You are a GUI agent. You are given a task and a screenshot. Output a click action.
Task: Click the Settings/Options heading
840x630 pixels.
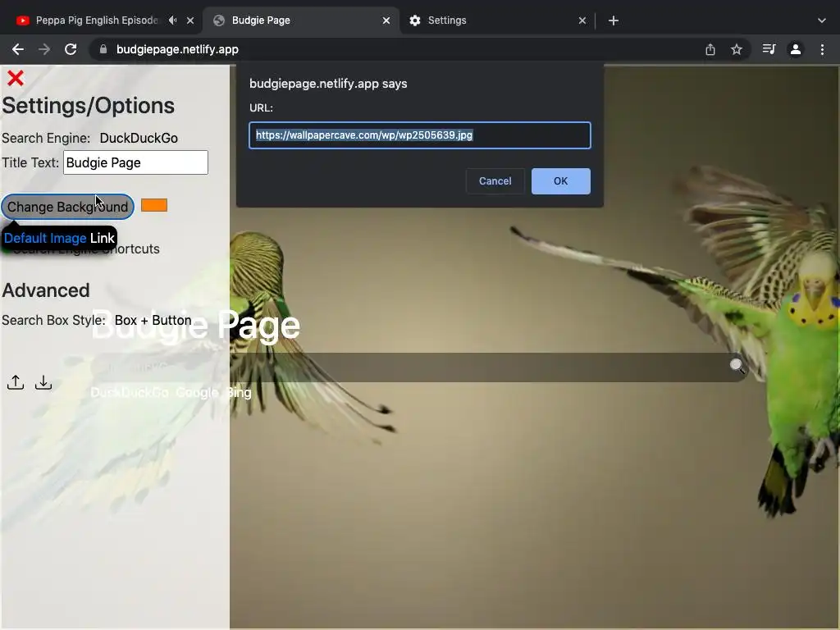[89, 106]
